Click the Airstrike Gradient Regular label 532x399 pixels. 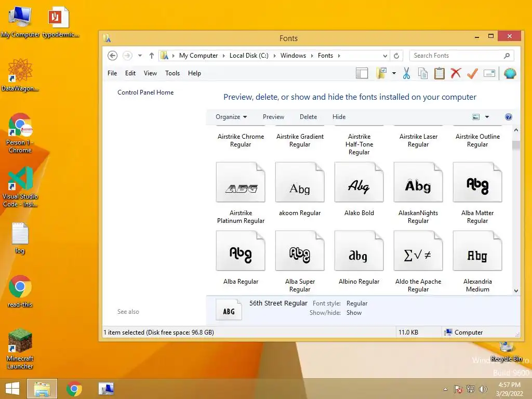pos(300,140)
